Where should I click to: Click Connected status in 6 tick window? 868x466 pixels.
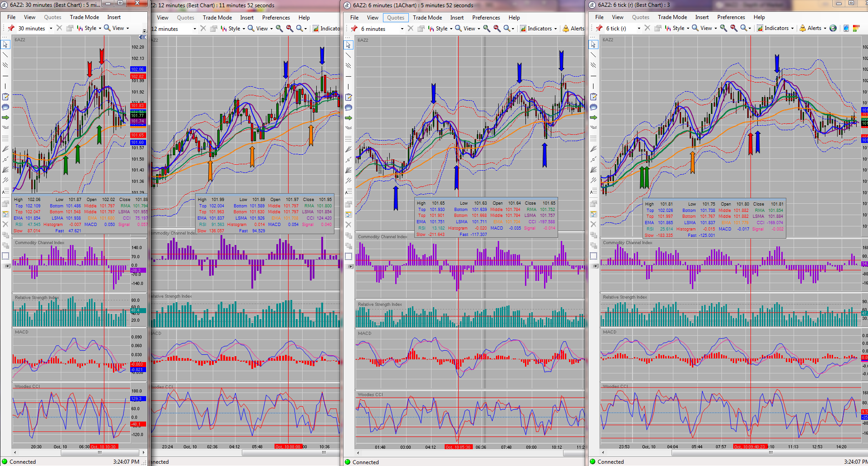click(x=610, y=461)
